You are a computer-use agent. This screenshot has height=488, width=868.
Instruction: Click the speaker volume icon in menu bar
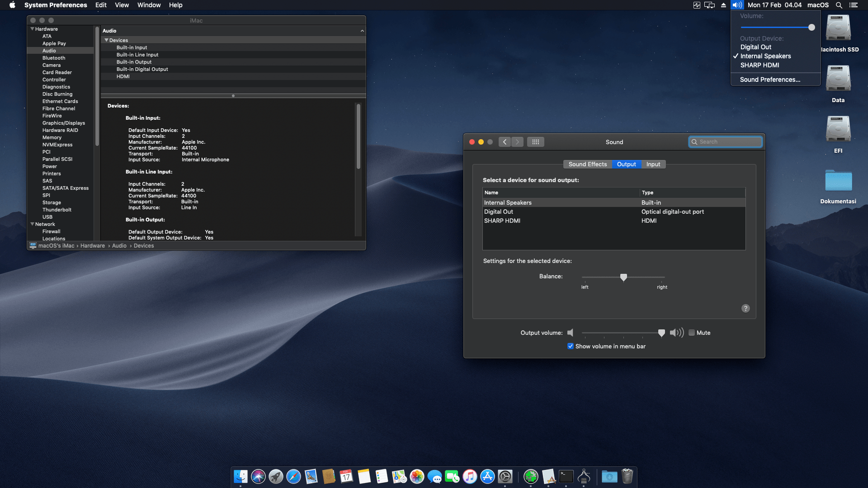[x=736, y=5]
